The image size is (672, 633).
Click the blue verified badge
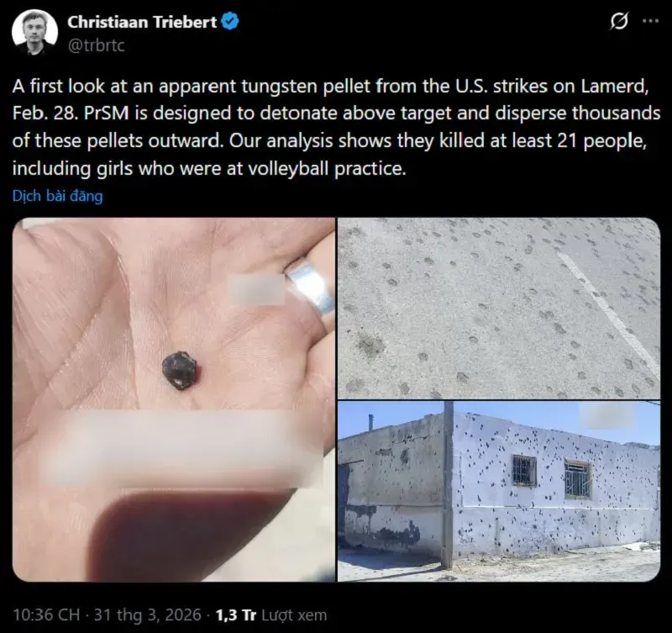pos(229,22)
